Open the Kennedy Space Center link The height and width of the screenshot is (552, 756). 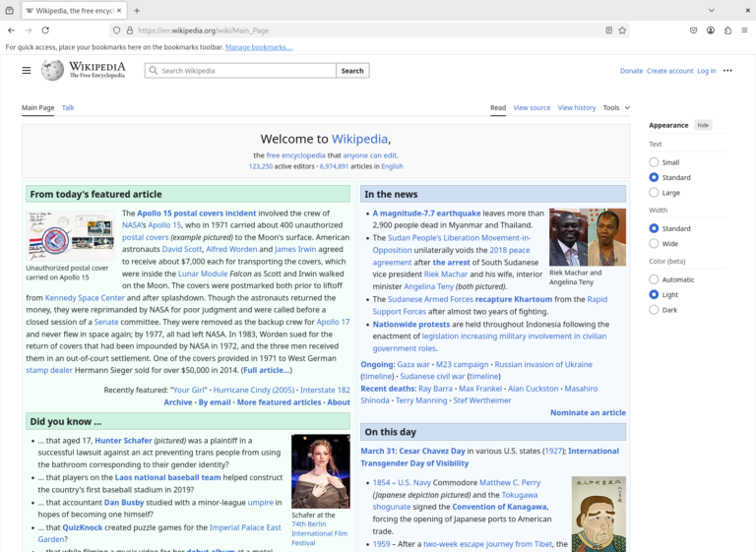click(x=85, y=298)
